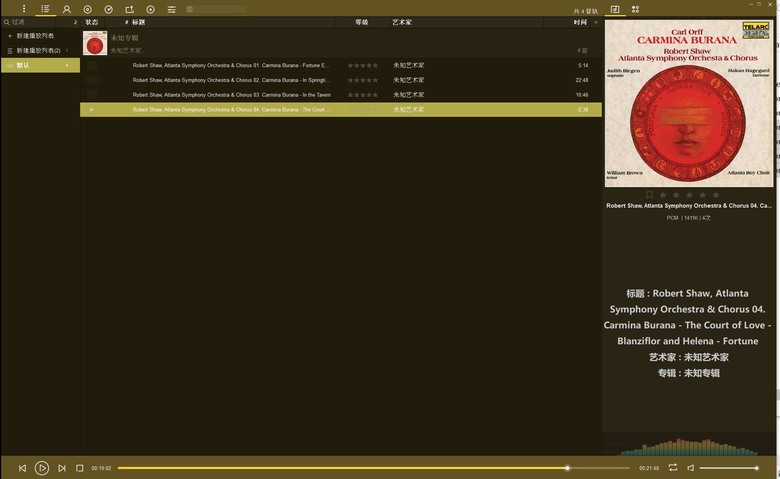Image resolution: width=780 pixels, height=479 pixels.
Task: Click the album thumbnail in track list
Action: 95,43
